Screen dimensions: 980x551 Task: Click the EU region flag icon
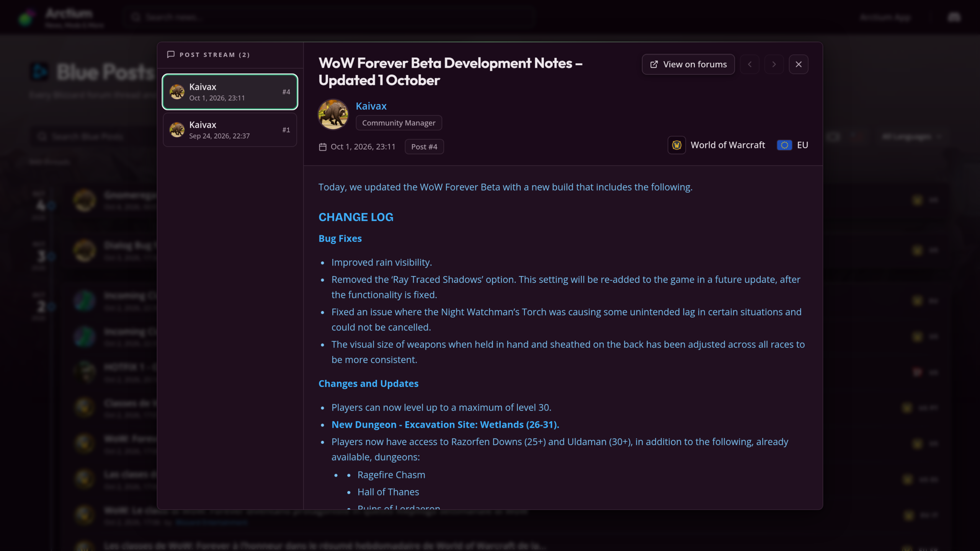coord(784,145)
